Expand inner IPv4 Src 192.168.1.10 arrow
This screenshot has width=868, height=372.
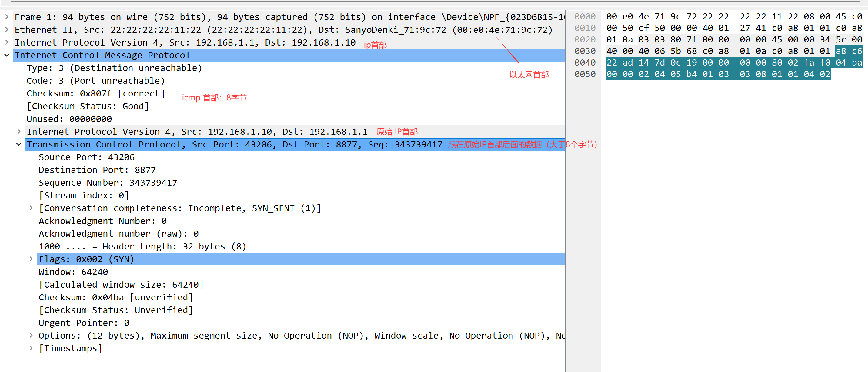click(x=19, y=131)
